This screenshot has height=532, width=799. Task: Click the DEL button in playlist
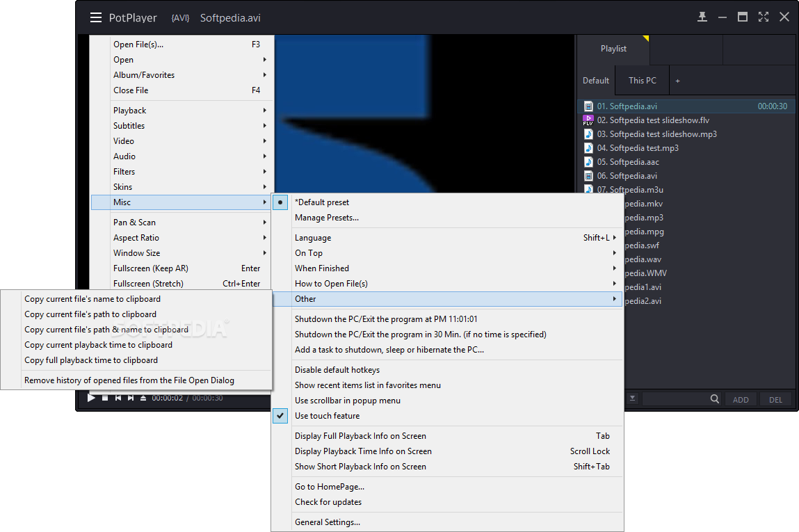pyautogui.click(x=775, y=399)
